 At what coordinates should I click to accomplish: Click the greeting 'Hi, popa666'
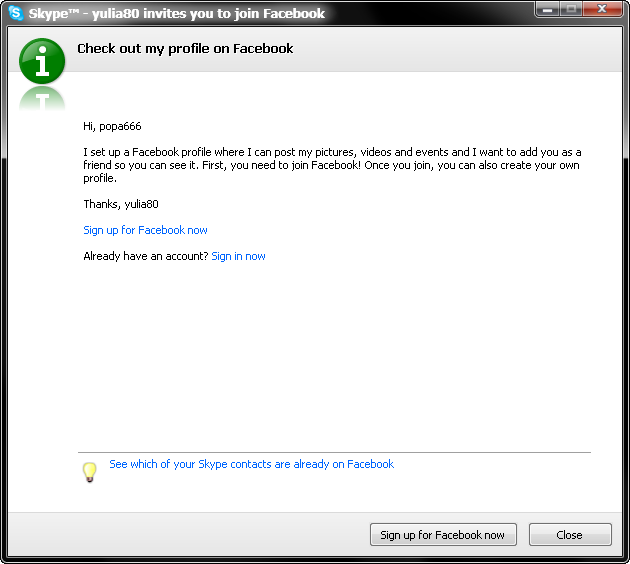tap(112, 126)
